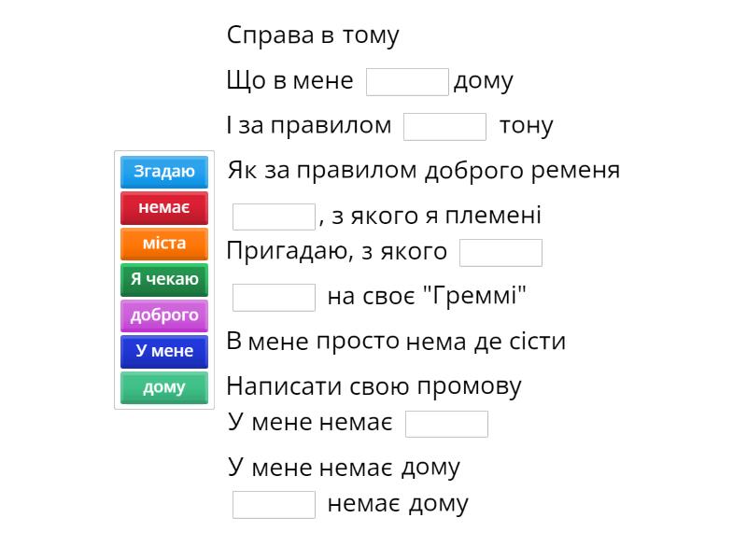Click the teal 'дому' word tile
The height and width of the screenshot is (560, 747).
(x=164, y=387)
